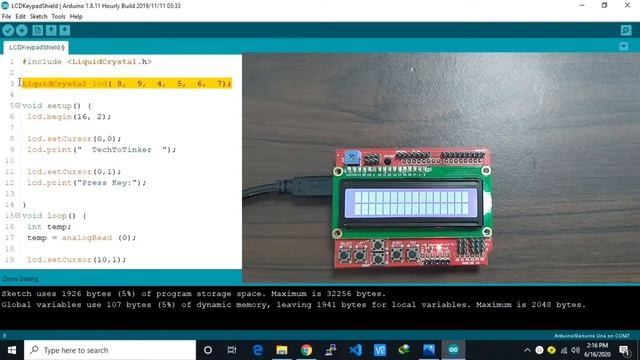Open the Action Center notification icon
The image size is (640, 360).
tap(624, 350)
